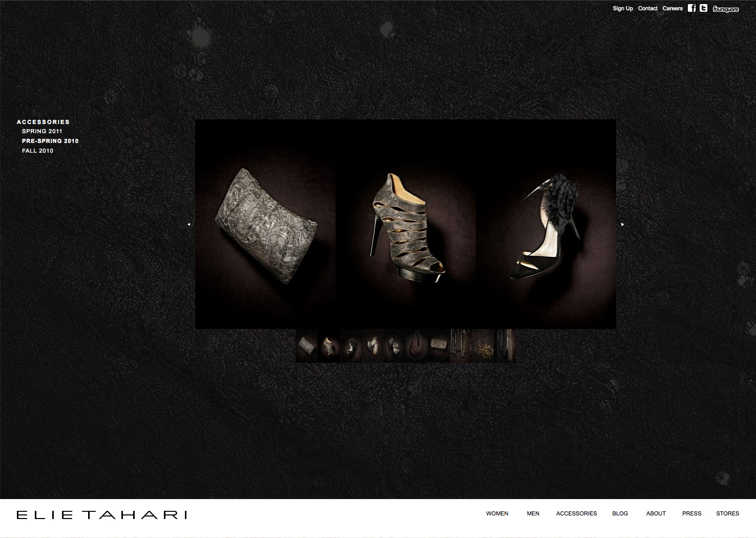Select the black feathered heel thumbnail
756x538 pixels.
point(351,346)
